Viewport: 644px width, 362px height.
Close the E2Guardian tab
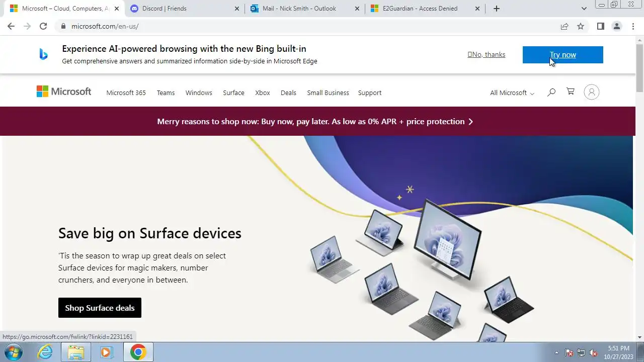(x=477, y=9)
